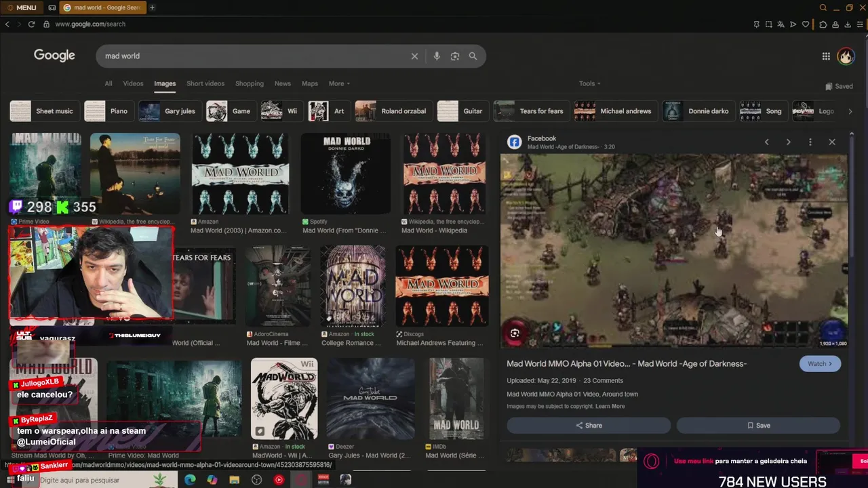Open the College Romance thumbnail

(x=353, y=286)
